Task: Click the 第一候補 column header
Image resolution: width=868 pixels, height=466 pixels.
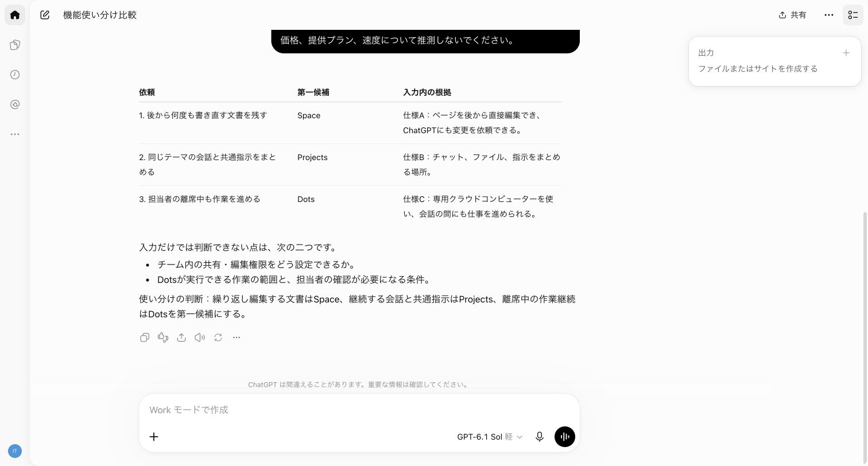Action: click(x=313, y=92)
